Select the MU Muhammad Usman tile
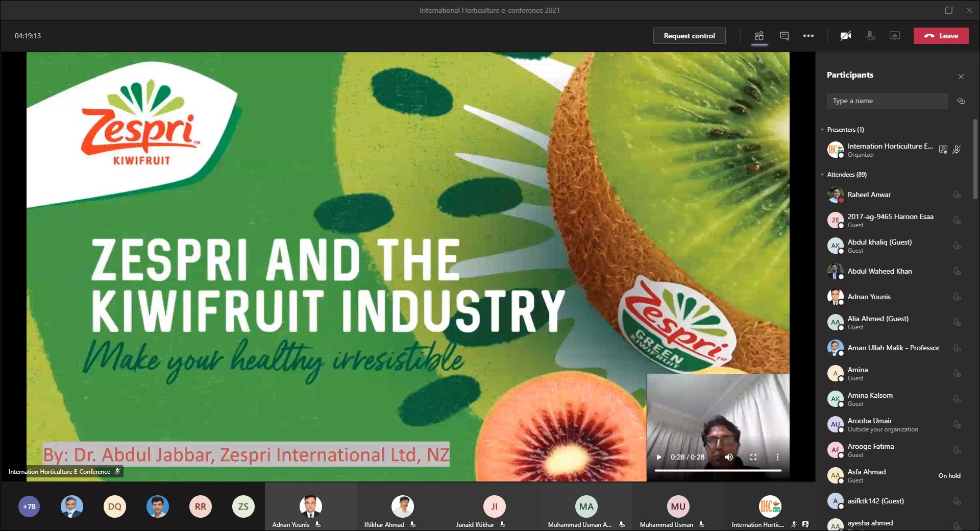 678,506
